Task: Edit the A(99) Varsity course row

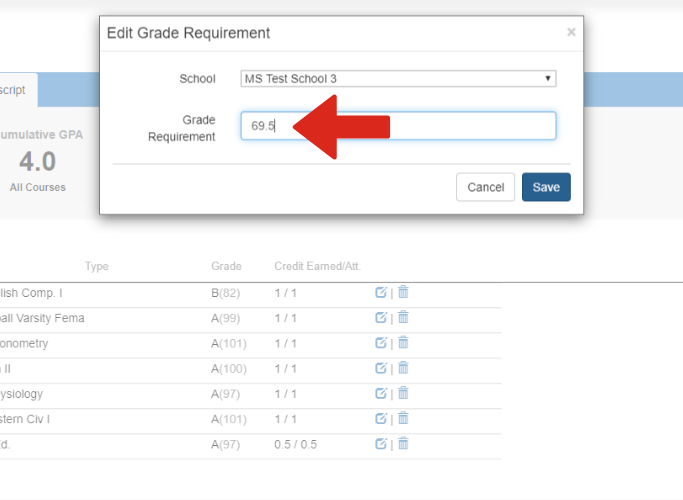Action: [380, 318]
